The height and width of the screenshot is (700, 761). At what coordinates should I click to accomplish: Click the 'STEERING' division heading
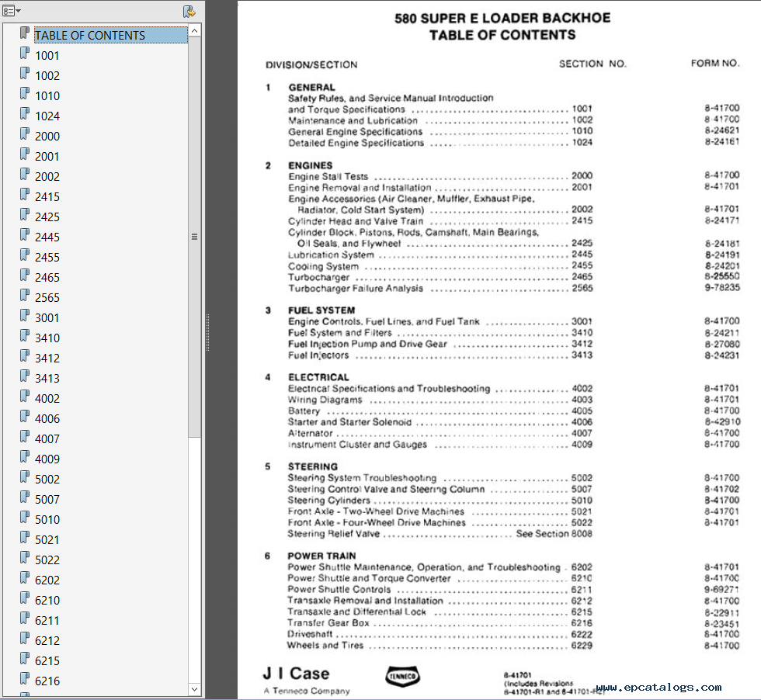click(312, 466)
